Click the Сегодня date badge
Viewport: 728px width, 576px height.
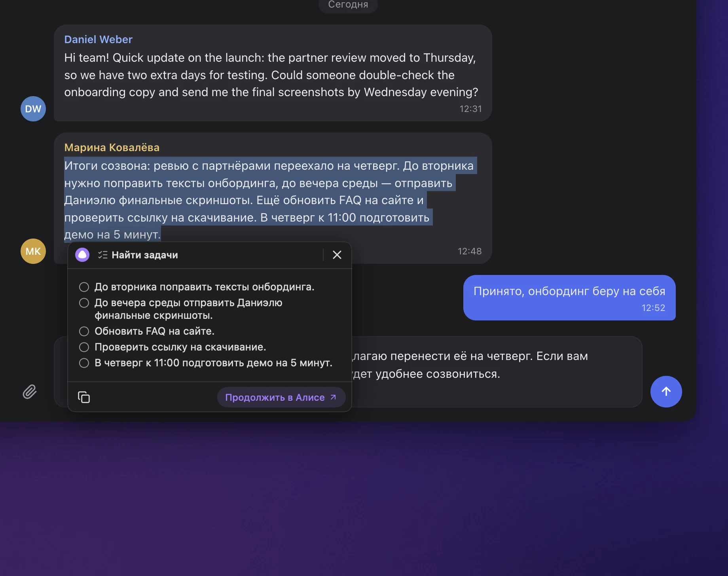(x=348, y=5)
